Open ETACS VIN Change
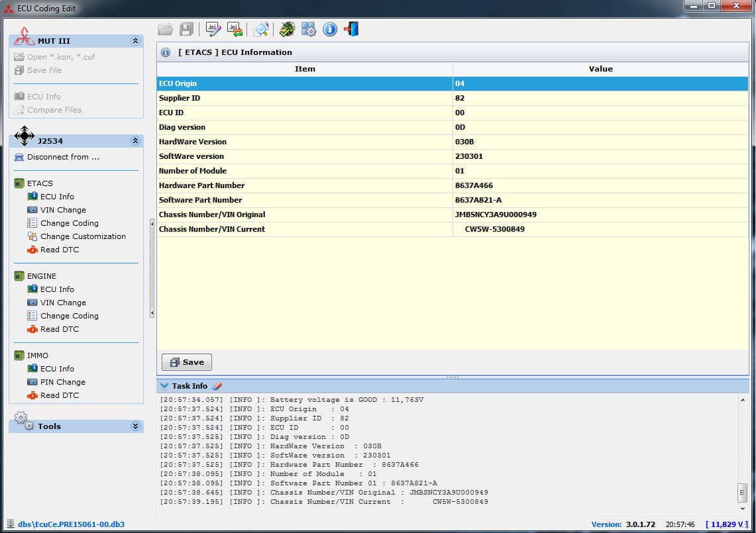756x533 pixels. point(63,210)
